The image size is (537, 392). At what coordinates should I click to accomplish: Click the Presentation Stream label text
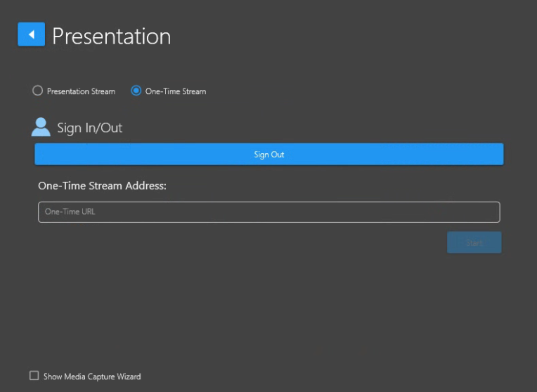81,91
